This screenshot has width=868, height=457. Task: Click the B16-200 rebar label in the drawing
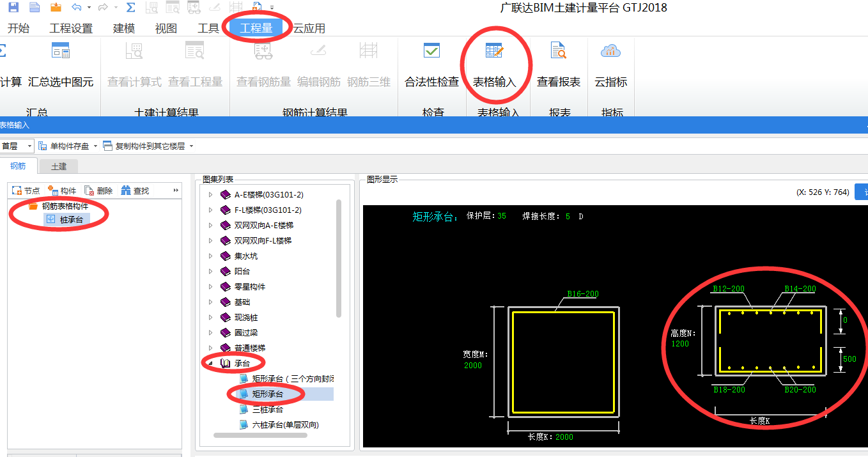coord(583,294)
